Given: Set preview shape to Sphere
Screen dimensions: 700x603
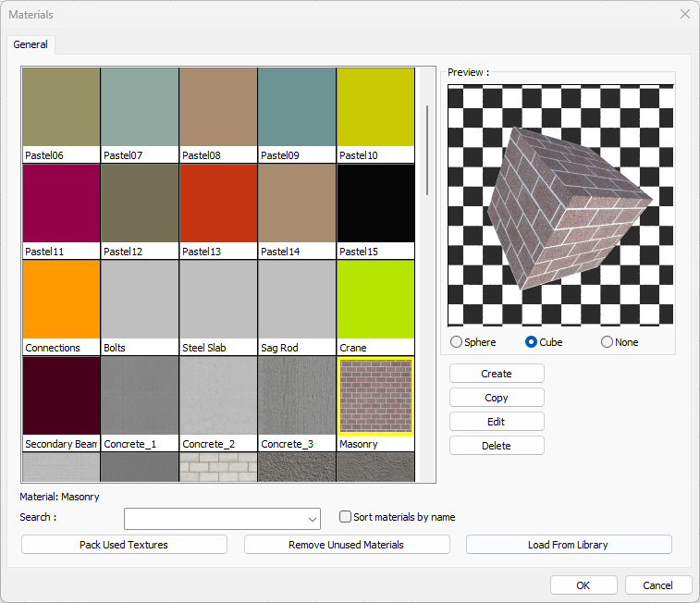Looking at the screenshot, I should click(x=456, y=342).
